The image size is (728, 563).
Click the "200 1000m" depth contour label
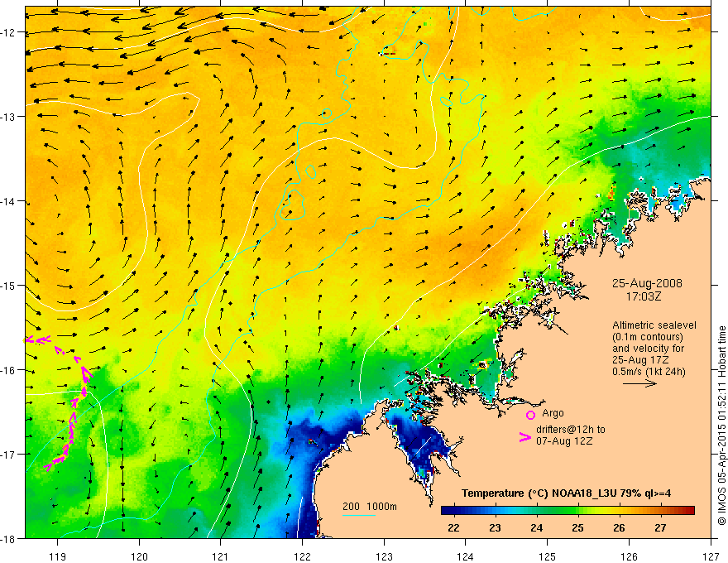(370, 507)
